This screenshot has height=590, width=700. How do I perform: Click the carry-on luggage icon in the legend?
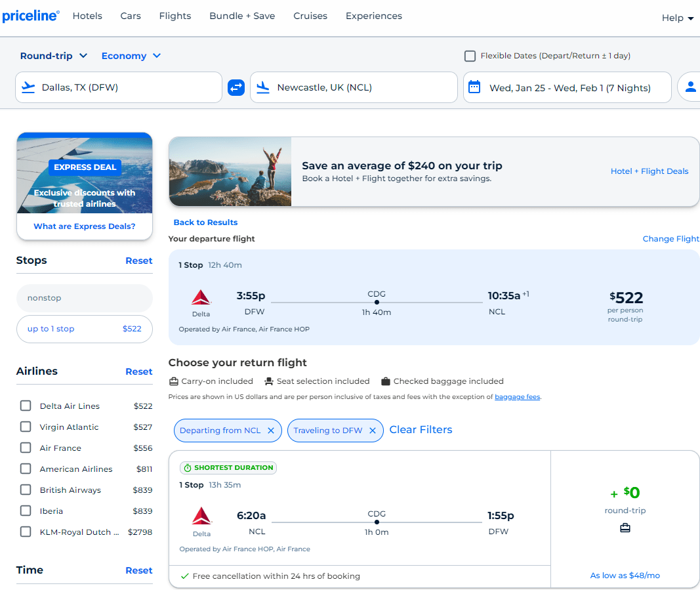[174, 381]
